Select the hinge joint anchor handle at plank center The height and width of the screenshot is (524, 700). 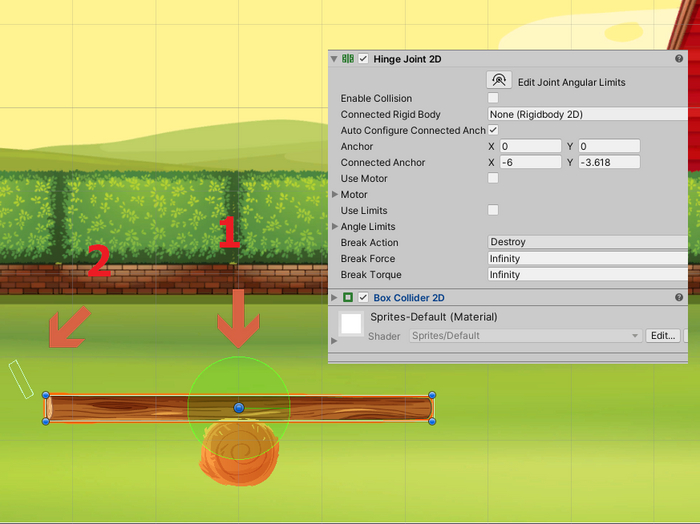pyautogui.click(x=239, y=408)
